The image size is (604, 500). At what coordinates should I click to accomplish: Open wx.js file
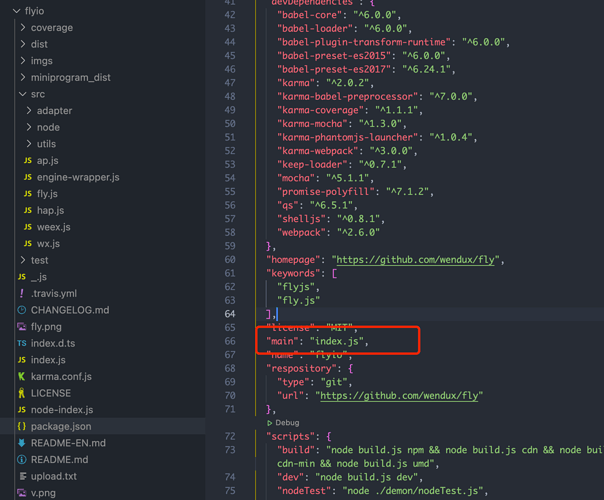coord(48,243)
